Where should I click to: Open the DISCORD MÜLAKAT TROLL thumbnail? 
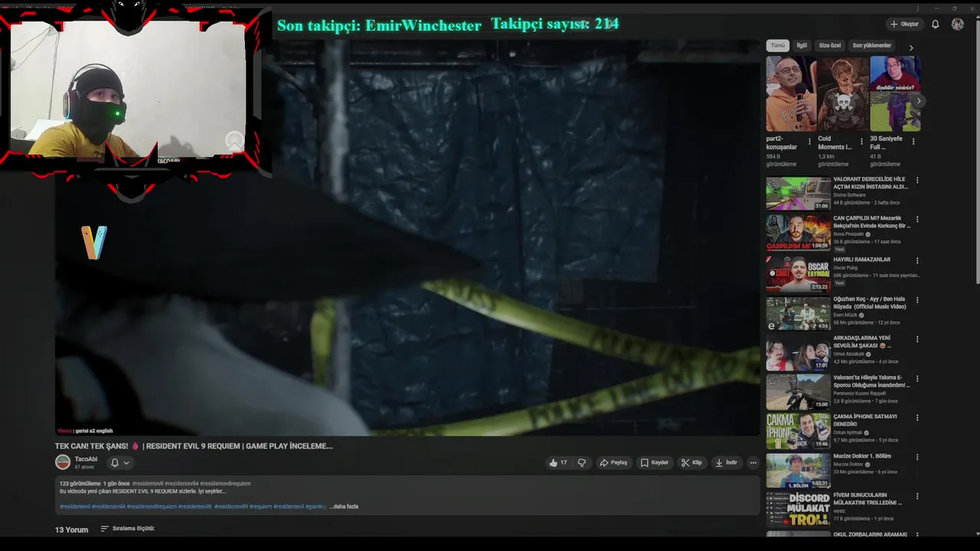[799, 509]
